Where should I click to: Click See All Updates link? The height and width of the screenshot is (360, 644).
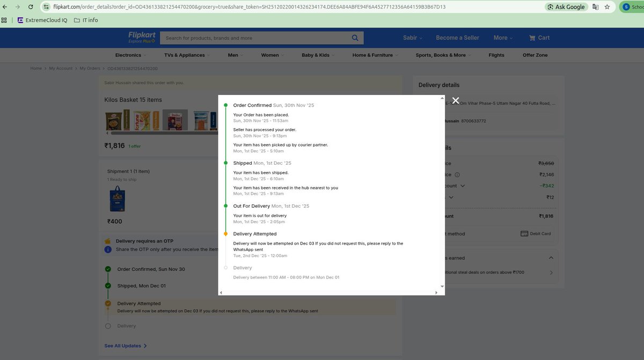[x=126, y=346]
